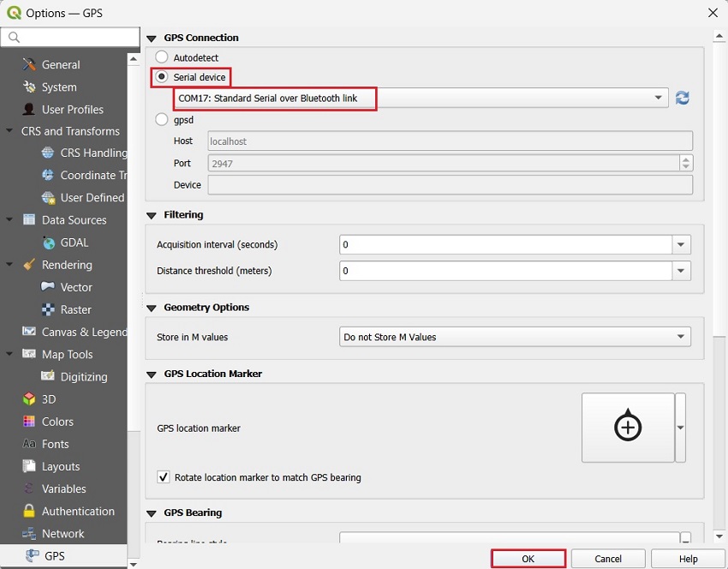Viewport: 728px width, 569px height.
Task: Click the Cancel button
Action: point(608,559)
